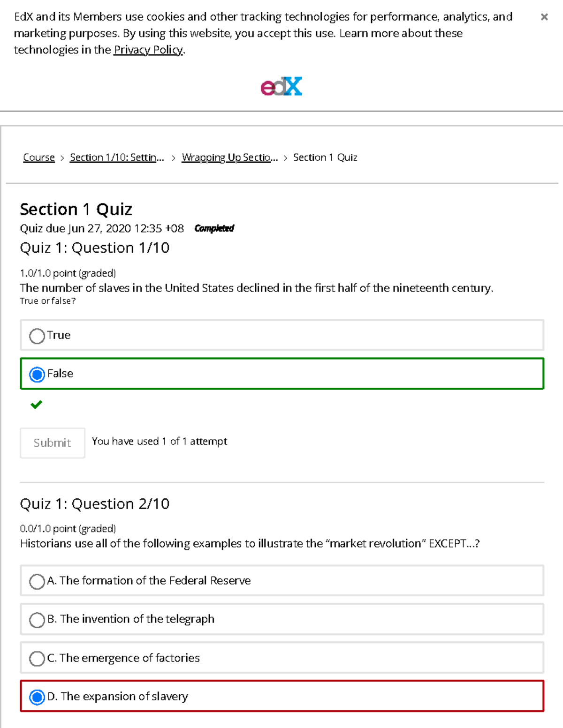Click the chevron after Course breadcrumb

pos(61,158)
